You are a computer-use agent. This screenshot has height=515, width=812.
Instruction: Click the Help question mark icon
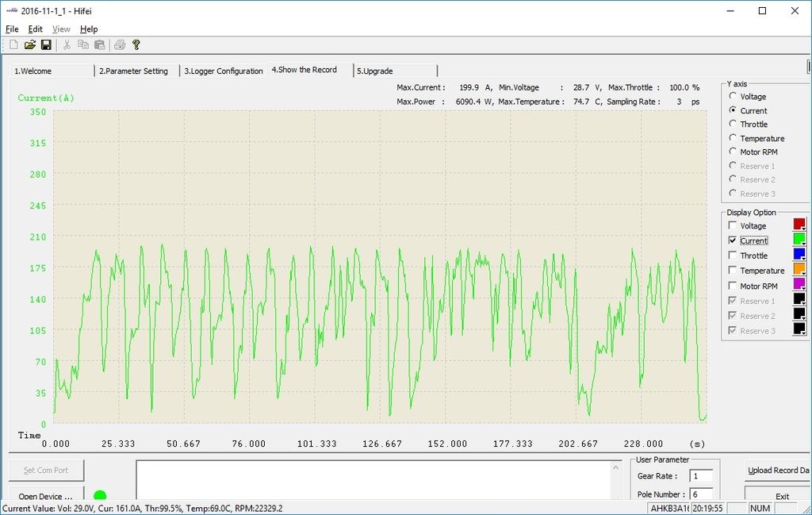click(x=136, y=45)
